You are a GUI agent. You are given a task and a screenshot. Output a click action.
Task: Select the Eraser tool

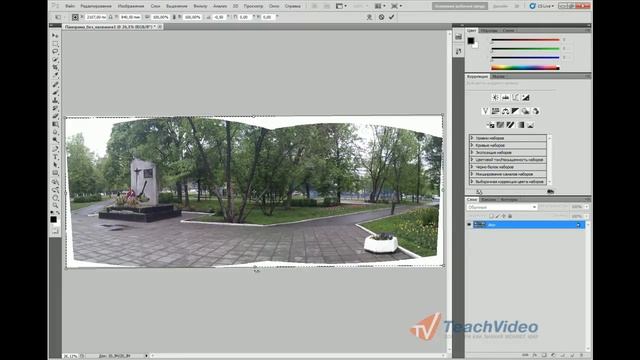(x=55, y=116)
